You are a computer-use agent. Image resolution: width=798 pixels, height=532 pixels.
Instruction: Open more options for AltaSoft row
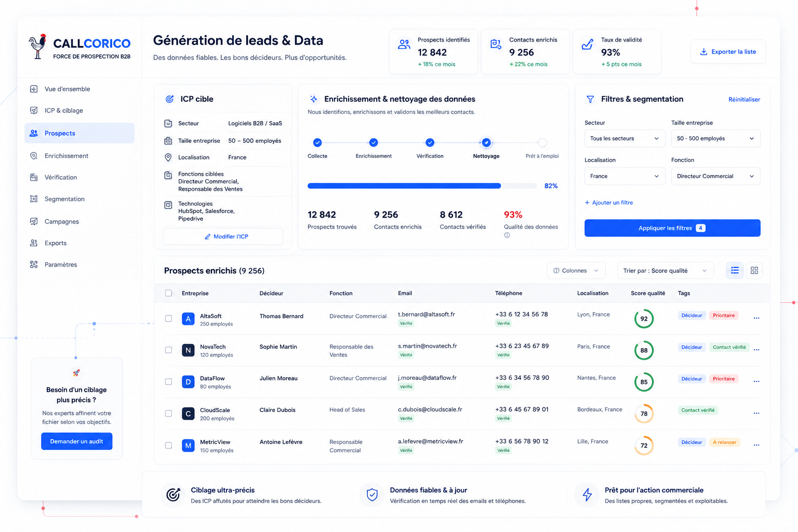pos(756,318)
